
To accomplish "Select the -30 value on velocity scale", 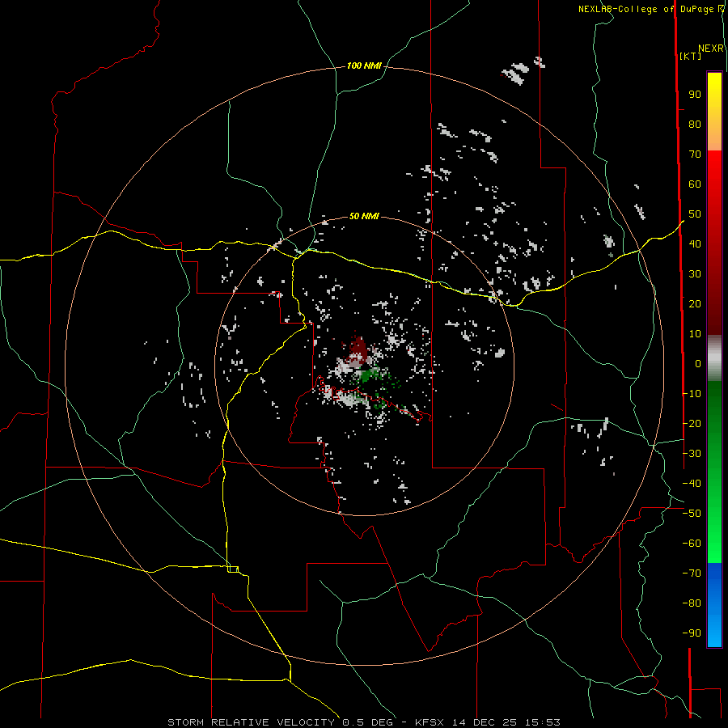I will pos(692,454).
